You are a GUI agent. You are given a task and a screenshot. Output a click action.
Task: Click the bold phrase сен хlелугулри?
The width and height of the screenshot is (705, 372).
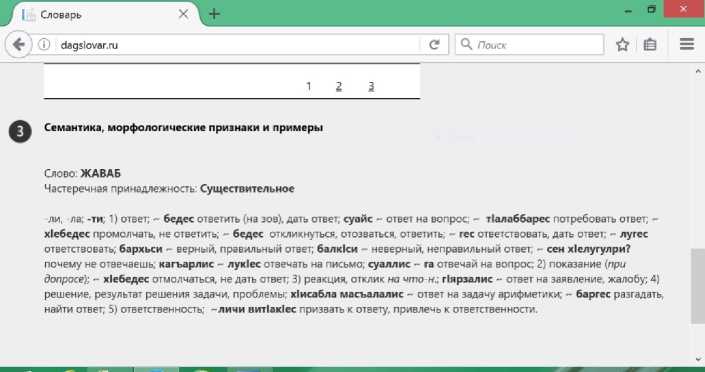[589, 249]
